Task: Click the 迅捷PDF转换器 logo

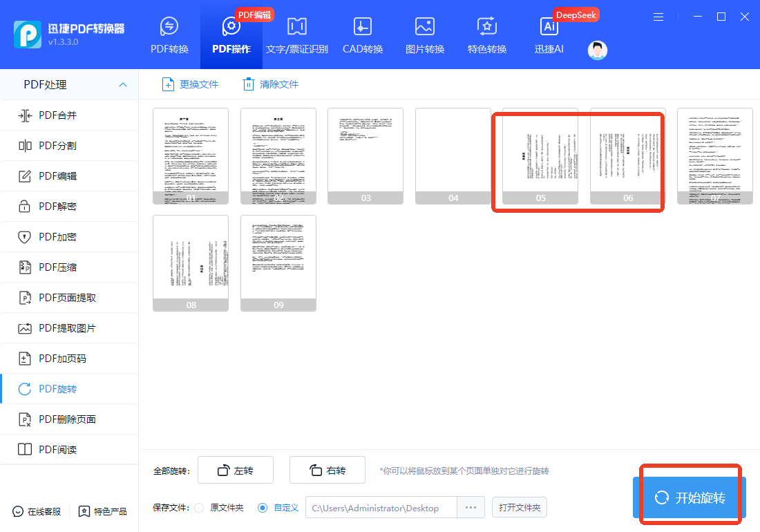Action: click(x=69, y=34)
